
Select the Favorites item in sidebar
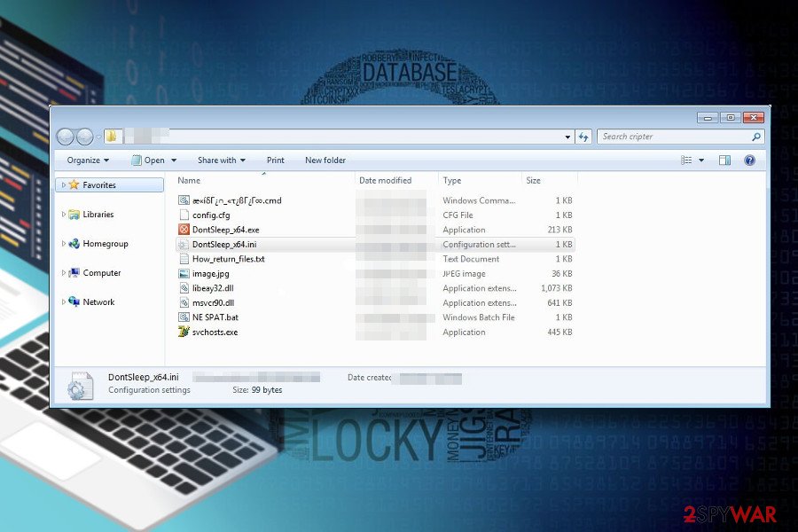point(109,184)
